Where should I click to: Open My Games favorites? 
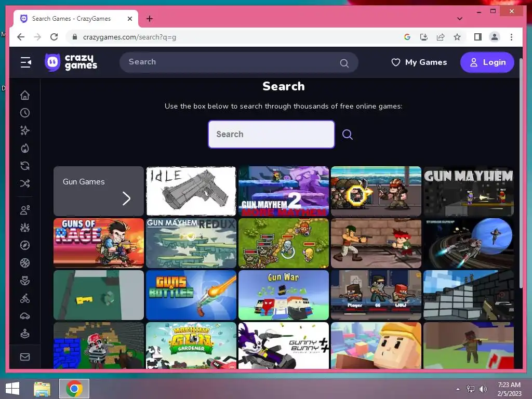(419, 62)
